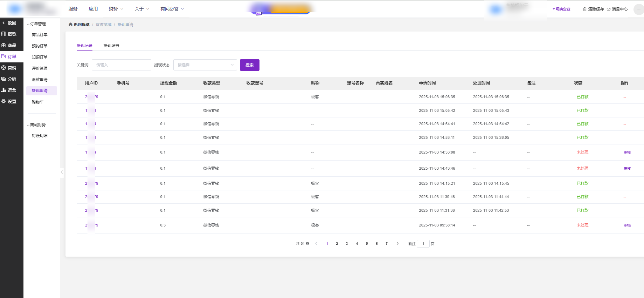Click the 运营 operations chart icon
Screen dimensions: 644x298
4,90
